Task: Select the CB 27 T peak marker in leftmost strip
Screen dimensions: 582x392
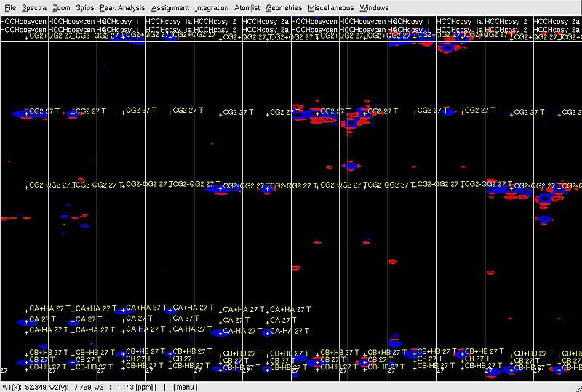Action: [27, 360]
